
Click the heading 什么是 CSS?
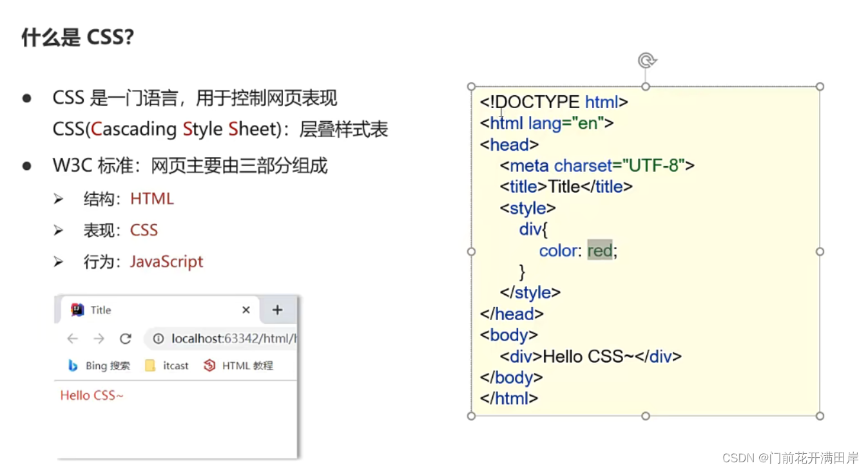click(x=77, y=37)
